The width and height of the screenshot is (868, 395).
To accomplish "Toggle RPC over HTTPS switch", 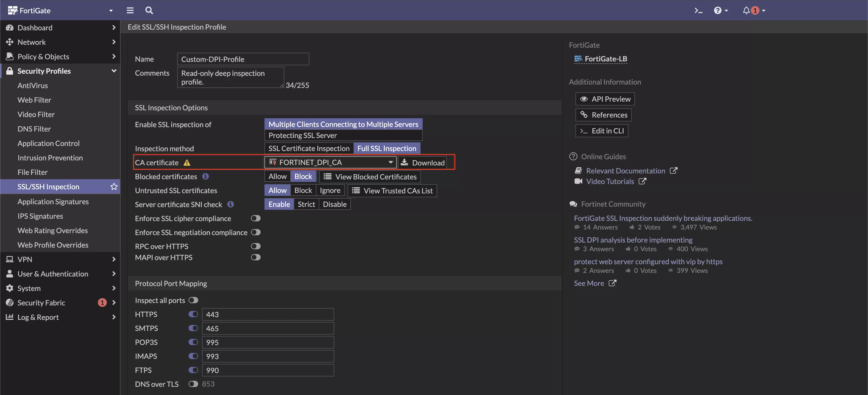I will (256, 246).
